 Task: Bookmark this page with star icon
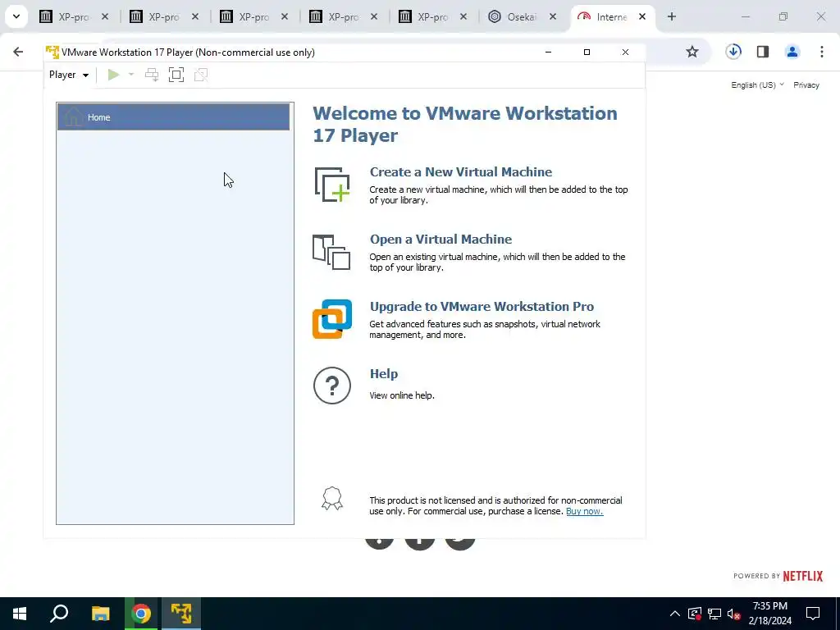point(692,52)
